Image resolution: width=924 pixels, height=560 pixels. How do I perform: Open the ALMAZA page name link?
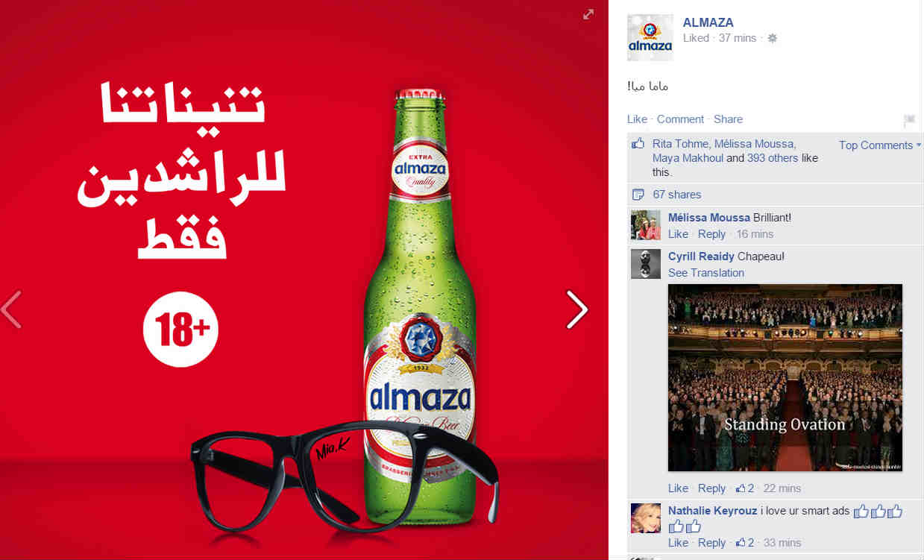pyautogui.click(x=708, y=22)
